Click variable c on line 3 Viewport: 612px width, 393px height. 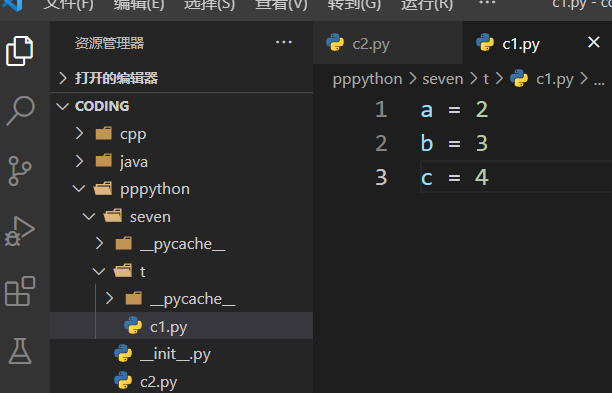(427, 178)
